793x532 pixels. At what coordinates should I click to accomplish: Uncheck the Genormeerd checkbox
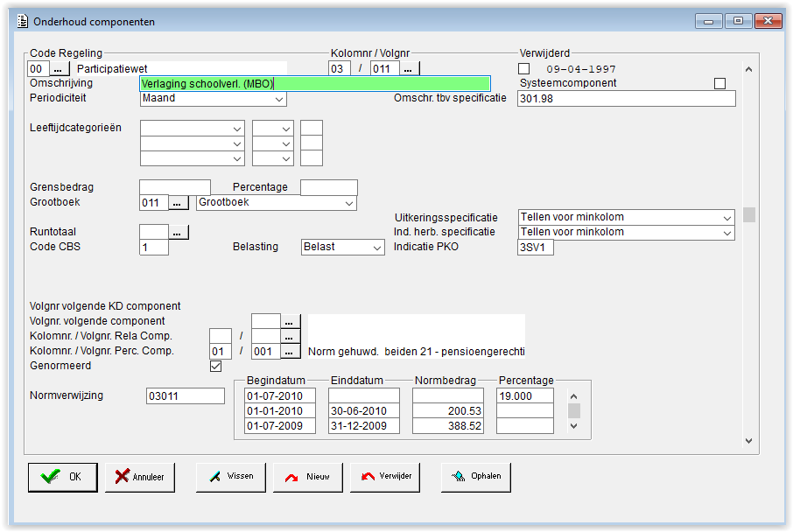click(x=216, y=366)
